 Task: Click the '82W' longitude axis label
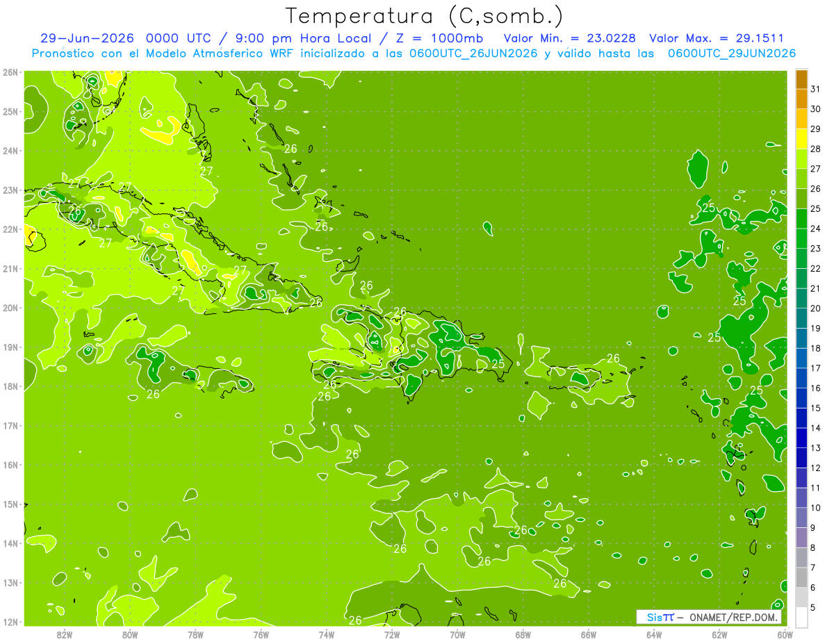(65, 634)
